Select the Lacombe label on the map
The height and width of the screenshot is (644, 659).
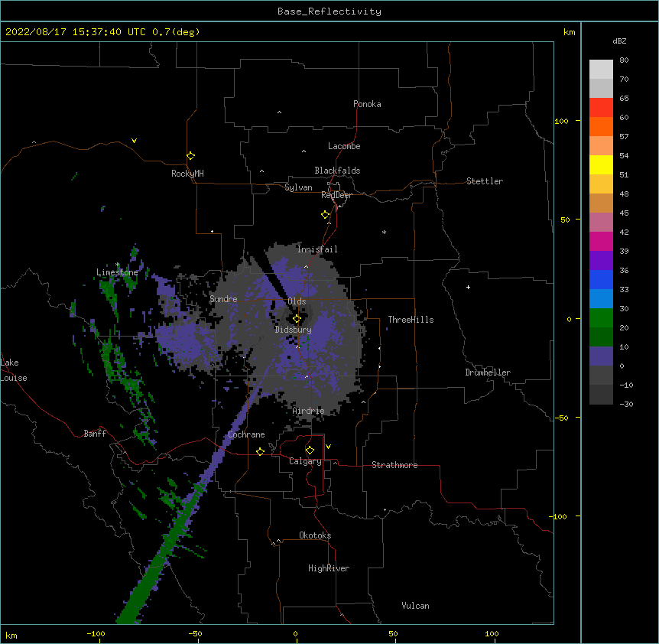tap(344, 146)
